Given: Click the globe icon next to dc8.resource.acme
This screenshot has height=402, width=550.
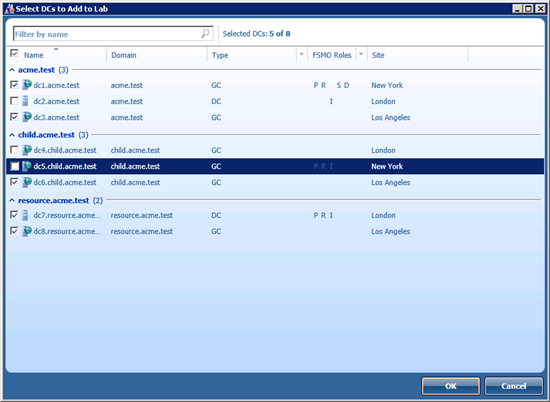Looking at the screenshot, I should click(x=27, y=231).
